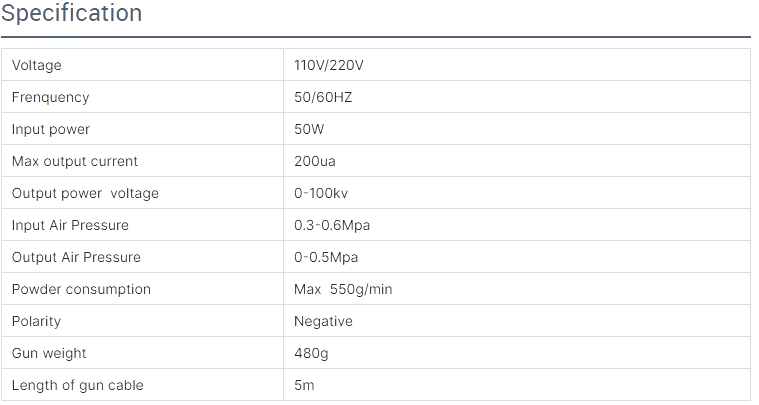The height and width of the screenshot is (405, 759).
Task: Click the Frenquency row label
Action: click(x=50, y=97)
